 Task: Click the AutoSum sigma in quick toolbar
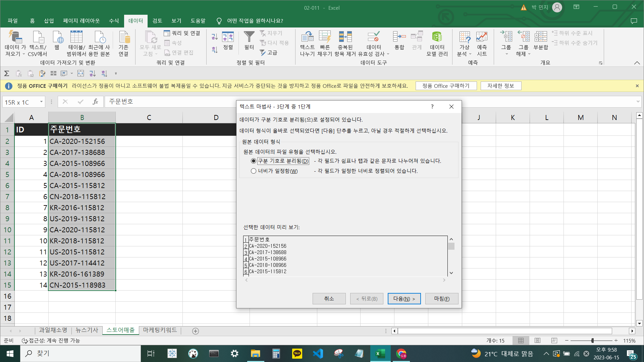pos(6,73)
